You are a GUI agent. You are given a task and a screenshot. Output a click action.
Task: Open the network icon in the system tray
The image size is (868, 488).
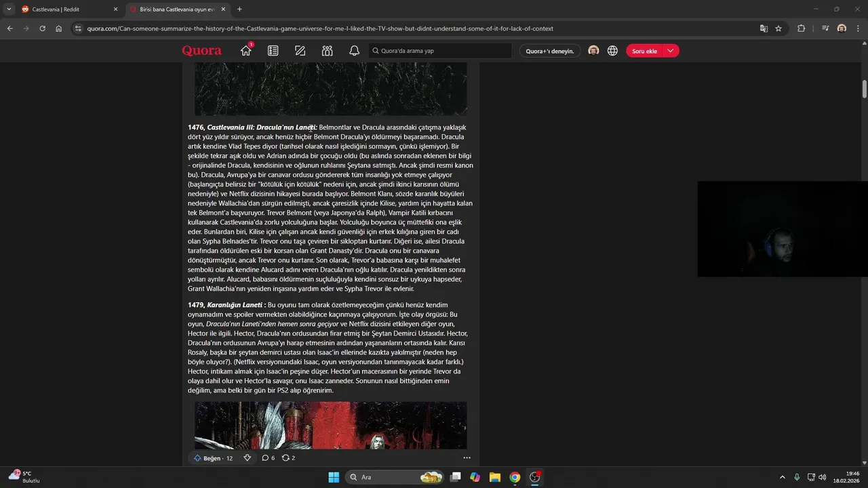click(811, 477)
